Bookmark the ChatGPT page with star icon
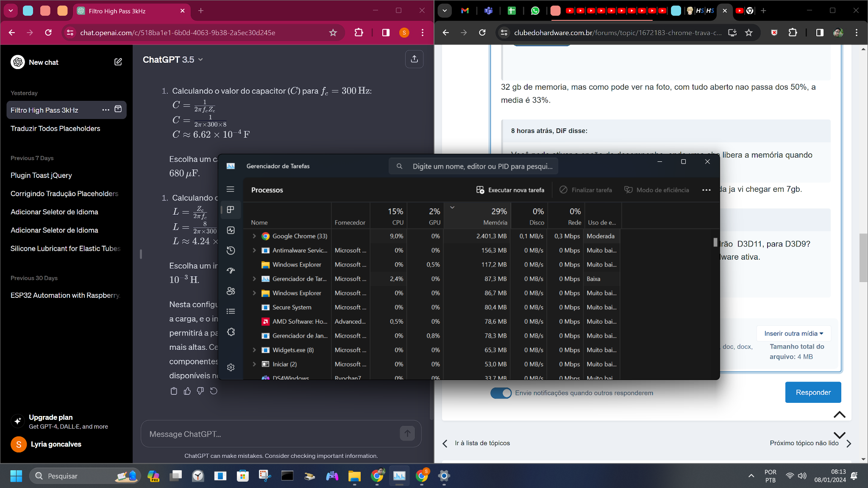Image resolution: width=868 pixels, height=488 pixels. click(x=333, y=33)
